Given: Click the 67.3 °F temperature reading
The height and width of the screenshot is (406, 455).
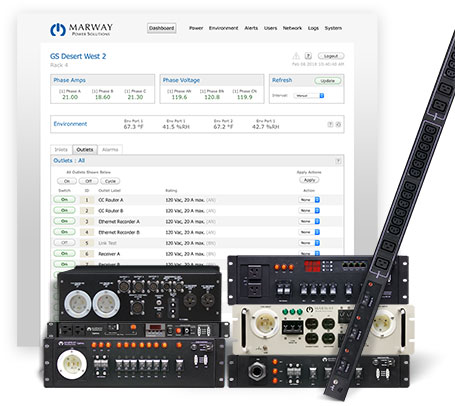Looking at the screenshot, I should click(x=133, y=127).
